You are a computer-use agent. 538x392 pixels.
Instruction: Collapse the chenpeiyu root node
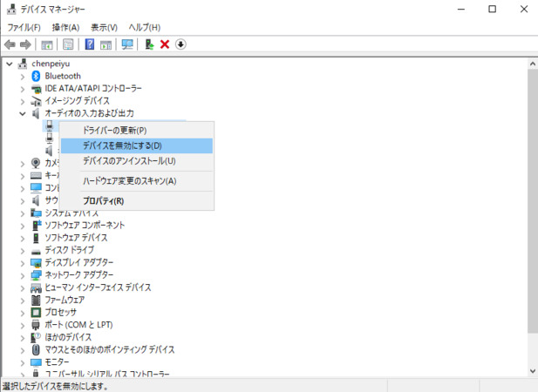[10, 64]
